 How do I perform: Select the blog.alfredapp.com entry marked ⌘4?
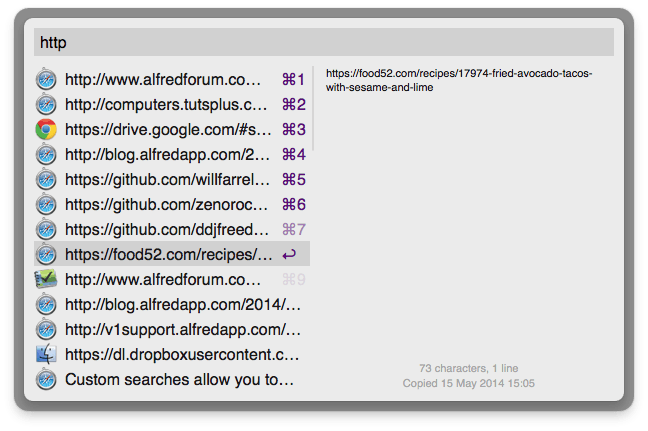pos(172,155)
